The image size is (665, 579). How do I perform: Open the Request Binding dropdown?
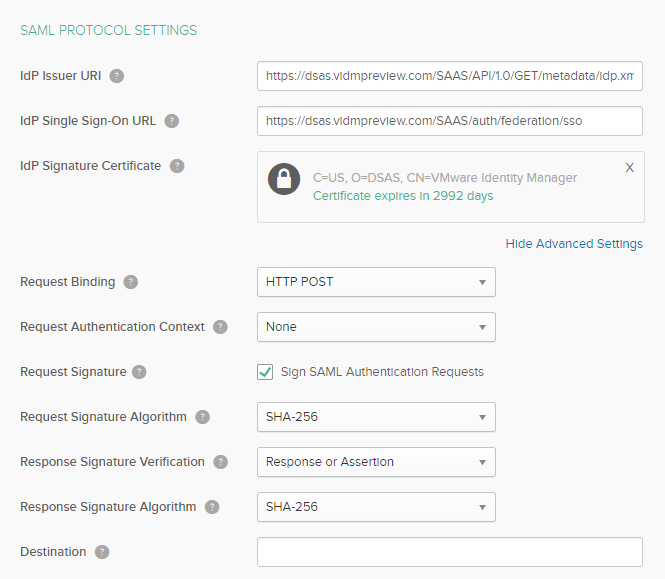click(376, 282)
